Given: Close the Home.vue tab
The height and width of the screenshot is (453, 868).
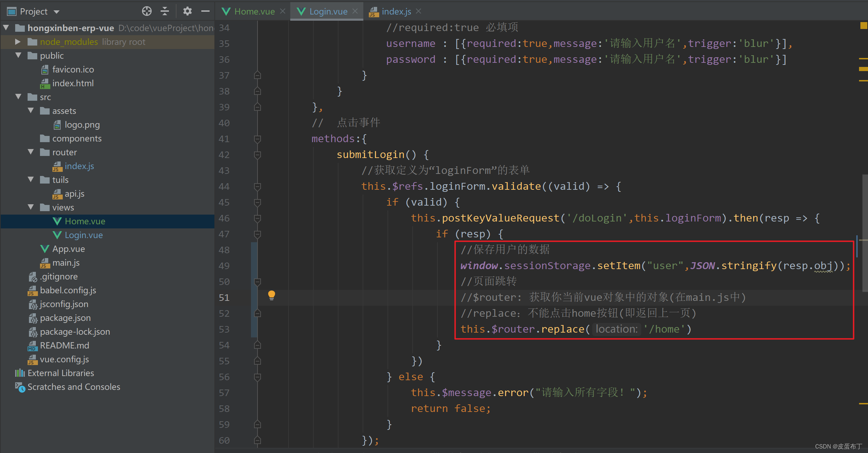Looking at the screenshot, I should pos(283,11).
